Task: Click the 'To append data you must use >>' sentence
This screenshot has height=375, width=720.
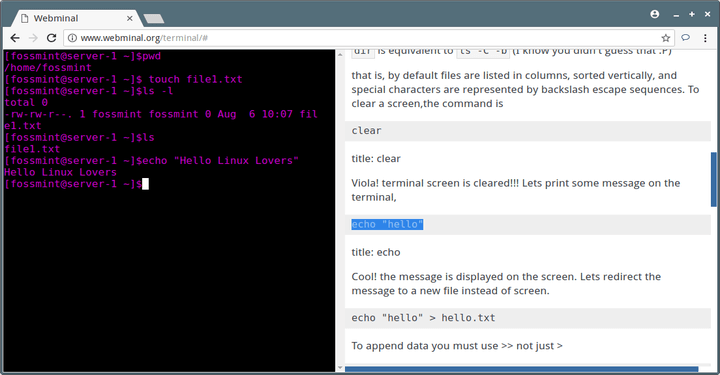Action: tap(457, 346)
